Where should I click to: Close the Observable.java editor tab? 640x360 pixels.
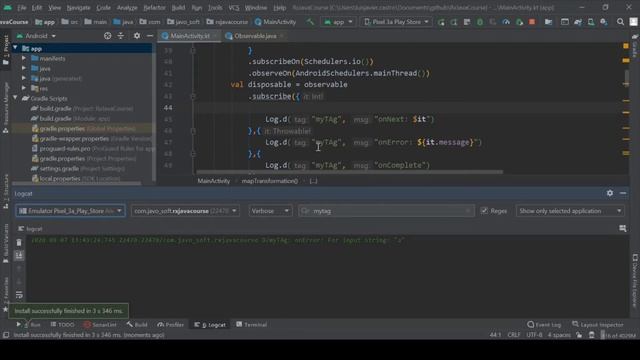[x=282, y=36]
